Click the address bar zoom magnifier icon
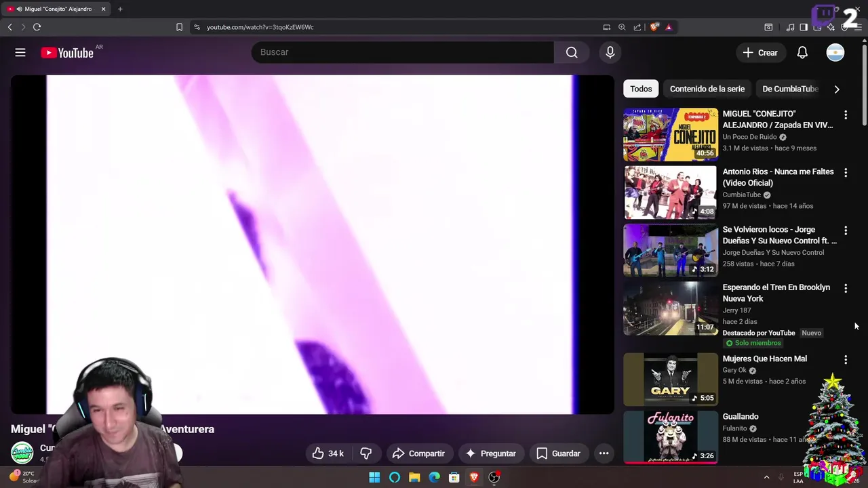This screenshot has width=868, height=488. [x=622, y=27]
